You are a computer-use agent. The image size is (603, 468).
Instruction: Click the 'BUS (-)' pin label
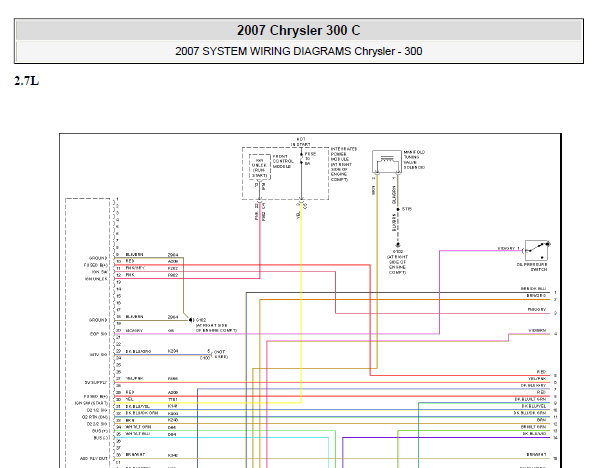click(x=100, y=438)
